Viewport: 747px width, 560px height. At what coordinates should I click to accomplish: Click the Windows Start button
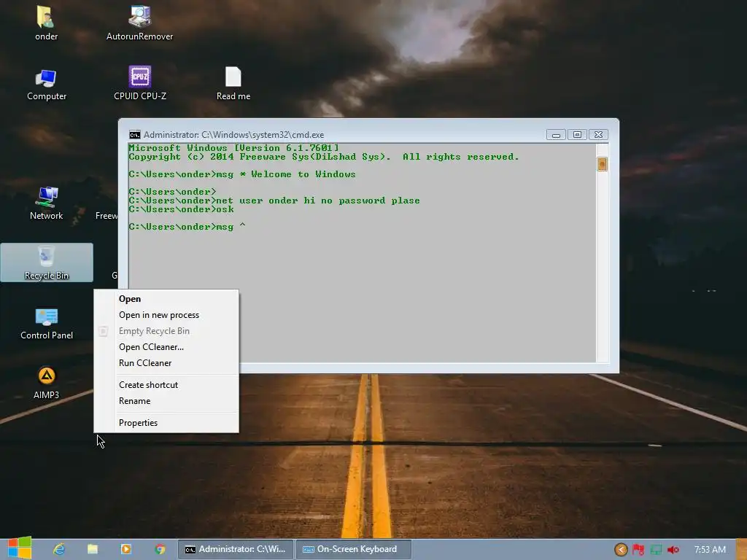[20, 548]
